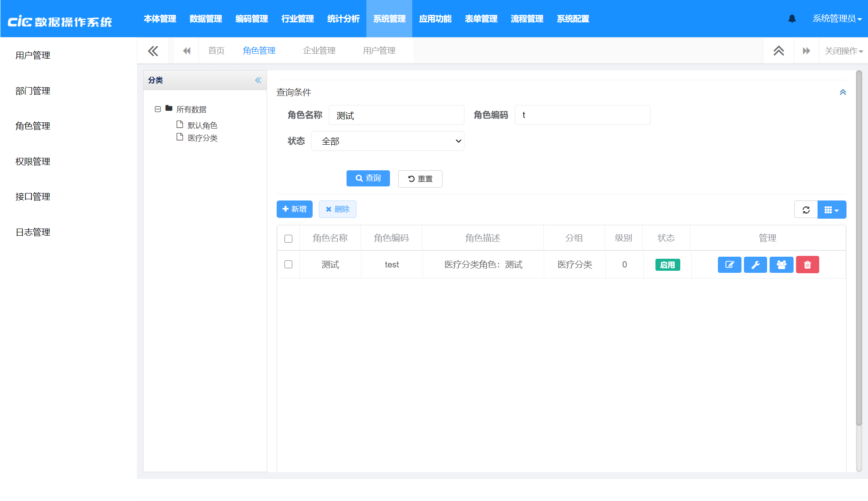Check the select-all checkbox in table header
This screenshot has height=501, width=868.
[288, 239]
